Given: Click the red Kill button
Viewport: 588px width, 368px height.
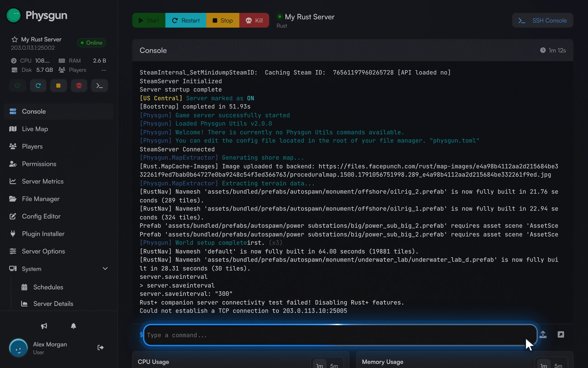Looking at the screenshot, I should (254, 20).
